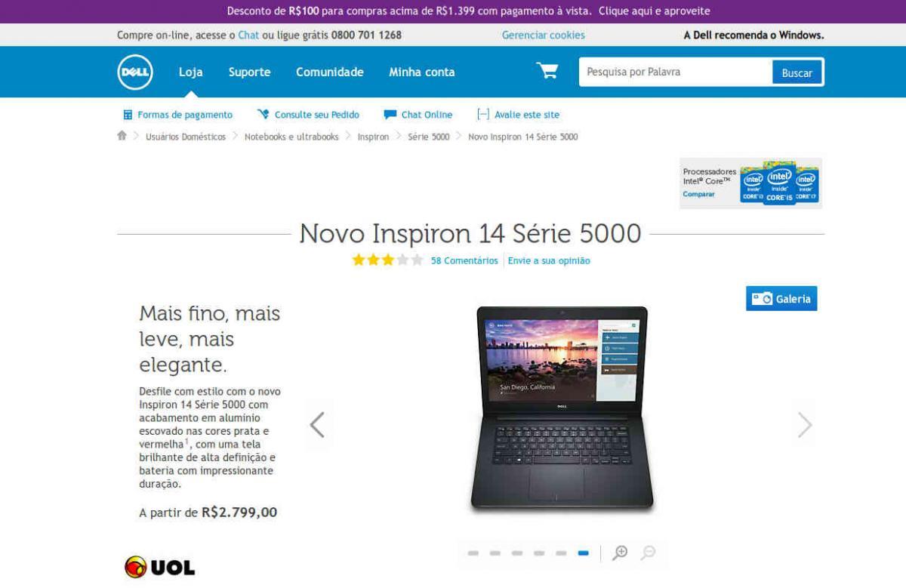Open Formas de pagamento calculator link
The image size is (906, 588).
click(x=178, y=115)
